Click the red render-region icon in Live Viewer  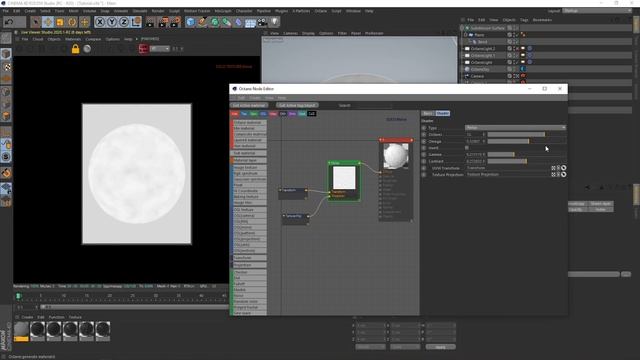click(143, 49)
